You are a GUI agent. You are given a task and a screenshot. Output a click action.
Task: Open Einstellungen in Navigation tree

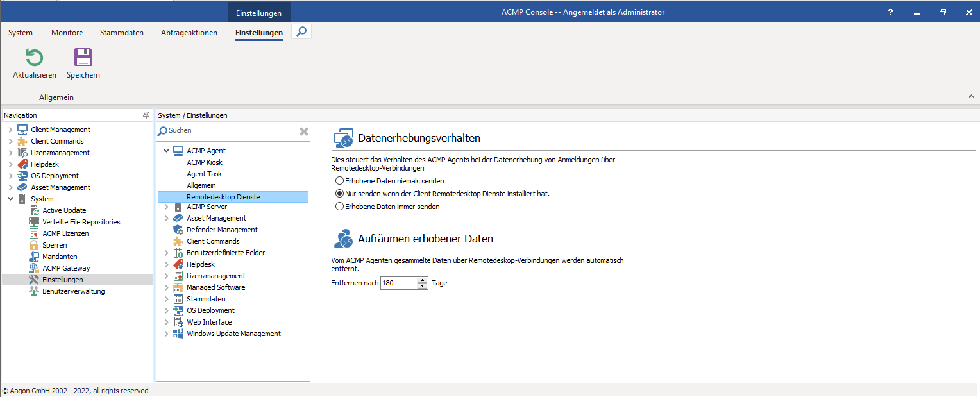click(78, 280)
